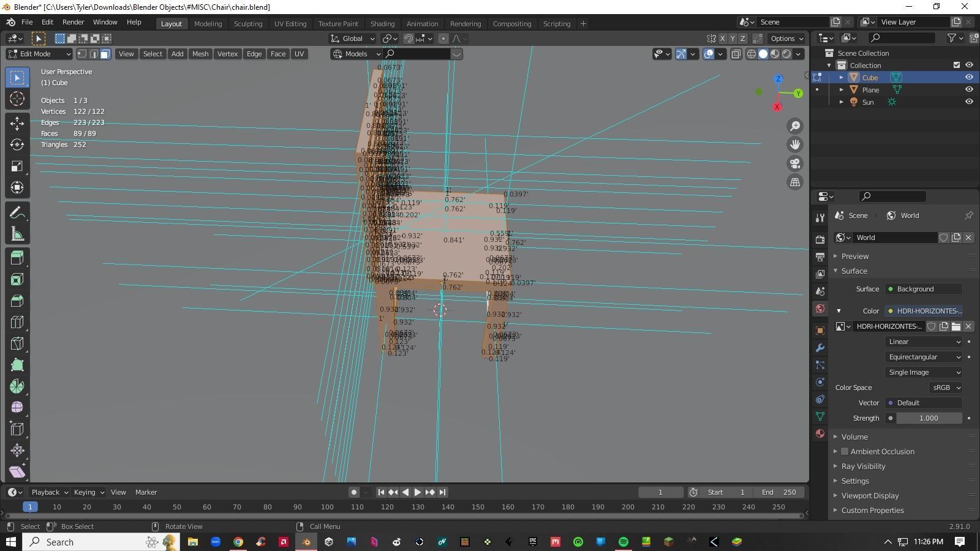The height and width of the screenshot is (551, 980).
Task: Switch to vertex select mode
Action: point(82,54)
